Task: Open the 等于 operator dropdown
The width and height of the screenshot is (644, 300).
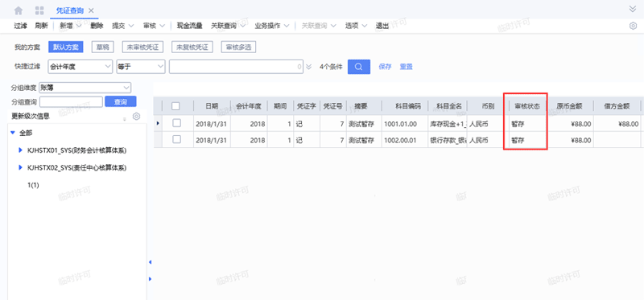Action: tap(141, 67)
